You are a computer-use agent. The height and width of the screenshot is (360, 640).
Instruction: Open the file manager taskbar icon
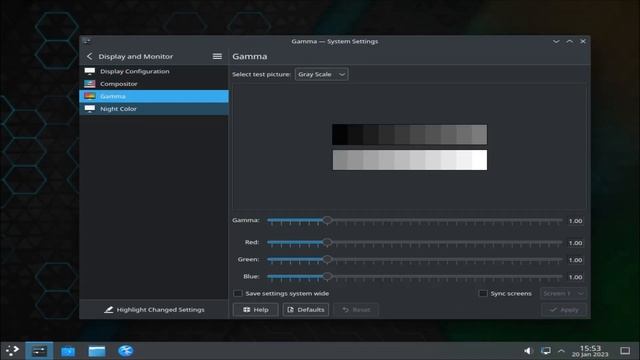pos(97,351)
